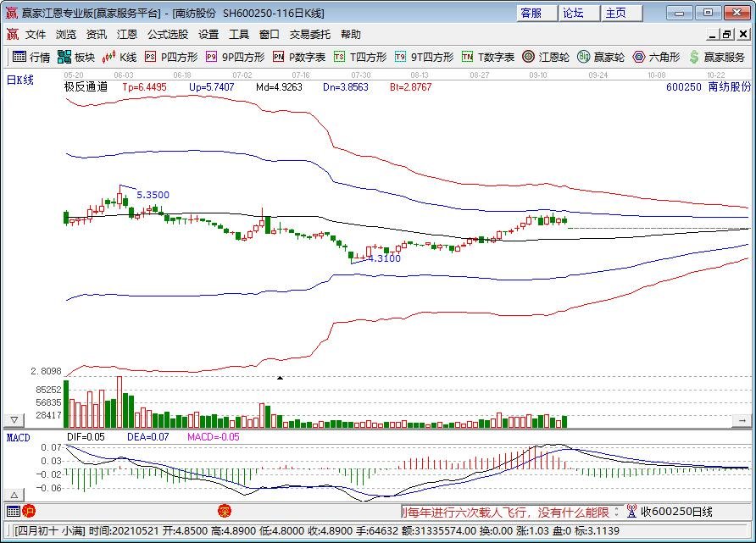Open the 板块 sector view
The width and height of the screenshot is (756, 543).
pos(76,57)
